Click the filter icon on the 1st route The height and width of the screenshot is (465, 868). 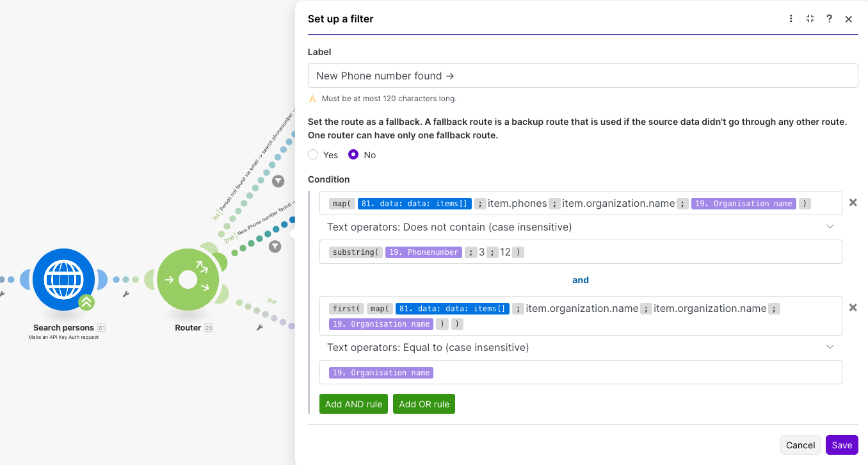(x=278, y=181)
